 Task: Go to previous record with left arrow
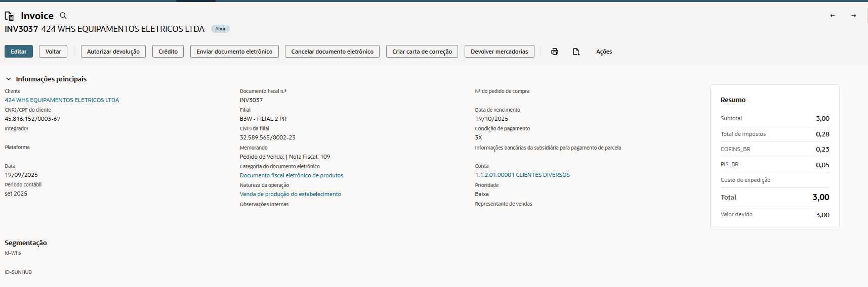point(833,16)
